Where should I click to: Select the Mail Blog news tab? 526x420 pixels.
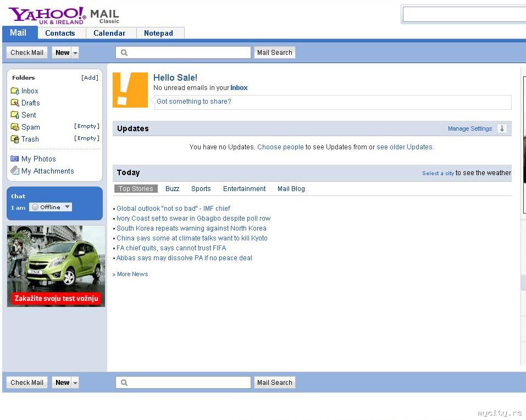291,189
